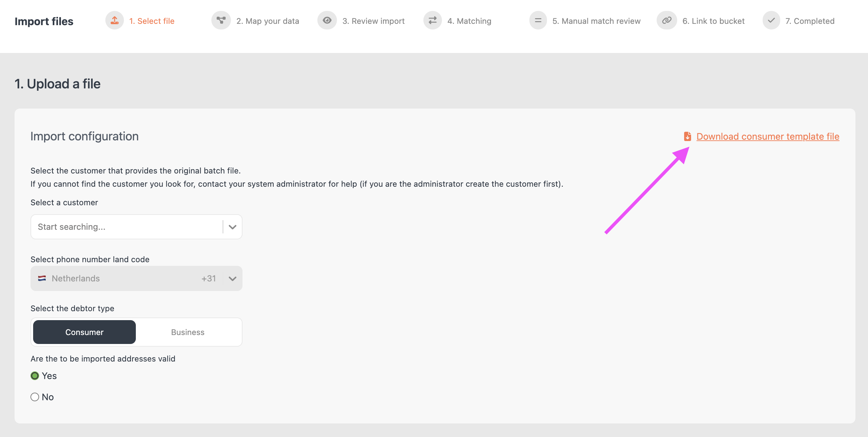Click 'Select phone number land code' label
The height and width of the screenshot is (437, 868).
tap(90, 259)
